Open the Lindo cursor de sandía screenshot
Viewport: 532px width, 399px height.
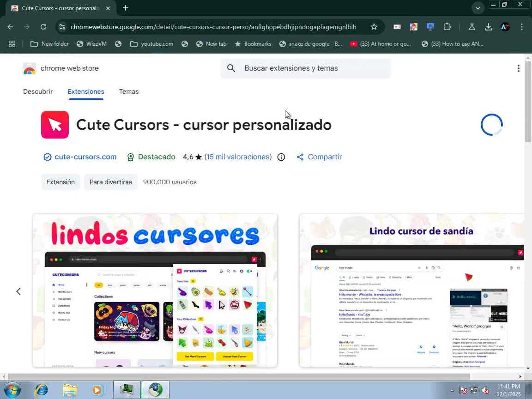pos(411,290)
